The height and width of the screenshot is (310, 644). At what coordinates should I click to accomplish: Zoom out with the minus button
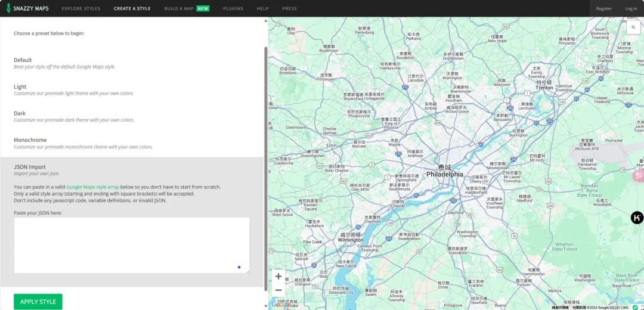[278, 290]
